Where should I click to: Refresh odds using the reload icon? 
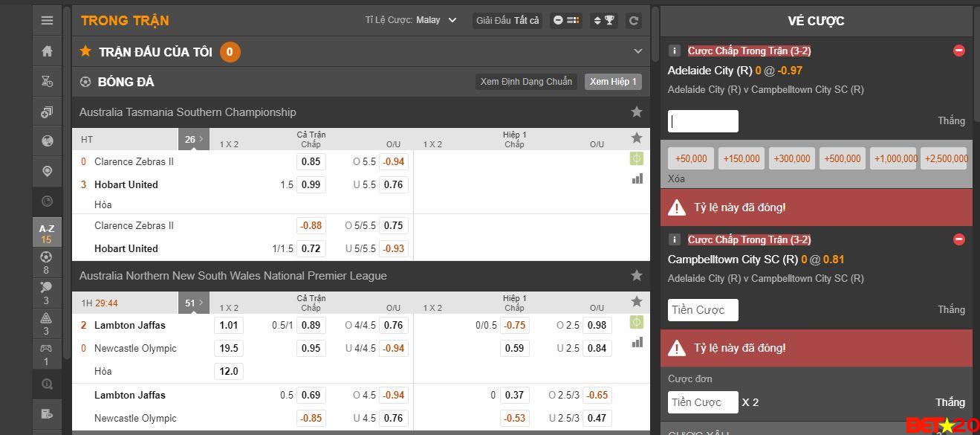pyautogui.click(x=633, y=20)
